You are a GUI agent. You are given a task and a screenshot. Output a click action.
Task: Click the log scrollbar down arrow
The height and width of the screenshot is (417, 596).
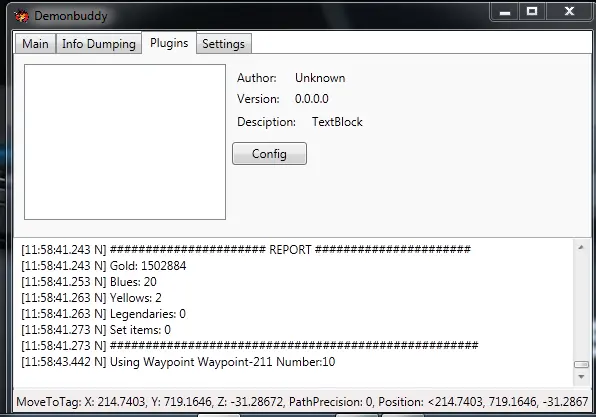tap(581, 377)
